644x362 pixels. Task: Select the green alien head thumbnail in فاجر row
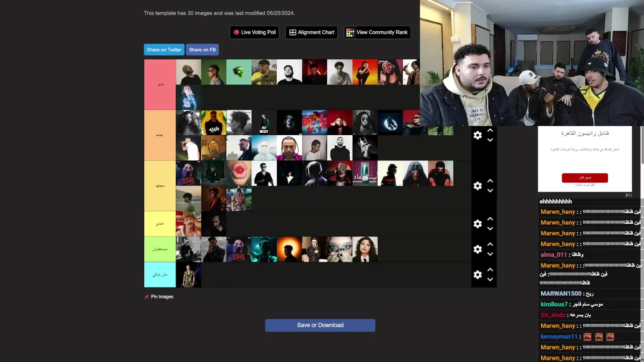tap(239, 72)
